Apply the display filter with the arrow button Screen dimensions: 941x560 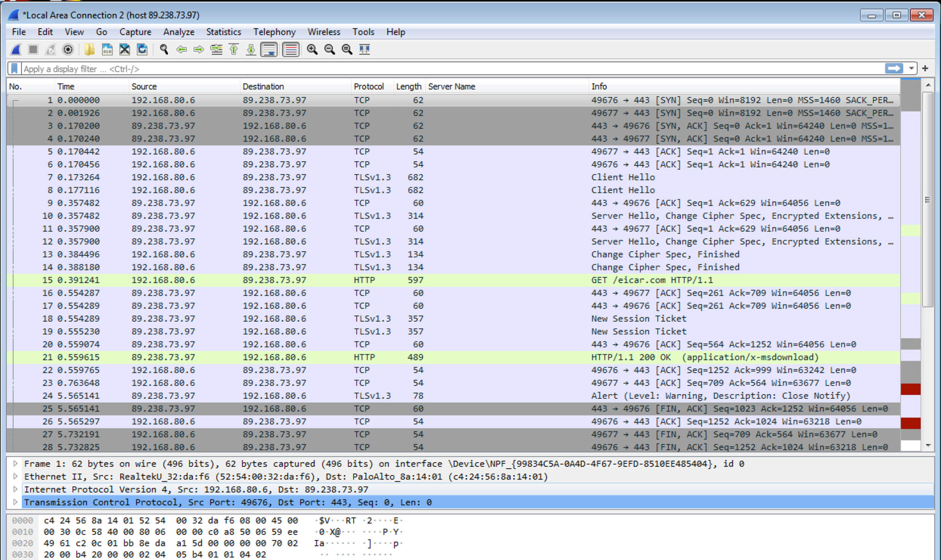pos(894,68)
